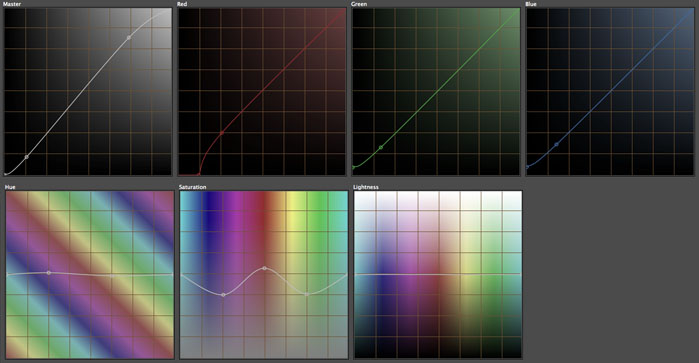Select the upper control point on Master curve
The height and width of the screenshot is (363, 699).
pyautogui.click(x=129, y=38)
